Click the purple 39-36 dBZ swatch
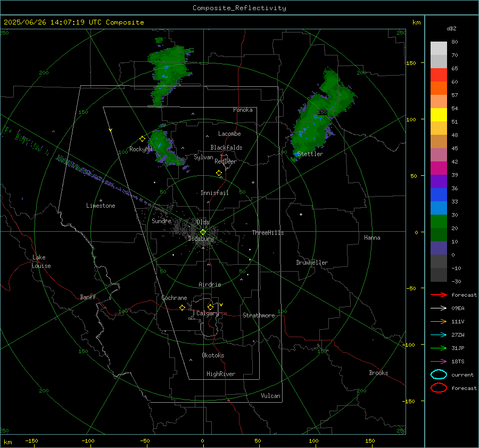 pos(439,182)
